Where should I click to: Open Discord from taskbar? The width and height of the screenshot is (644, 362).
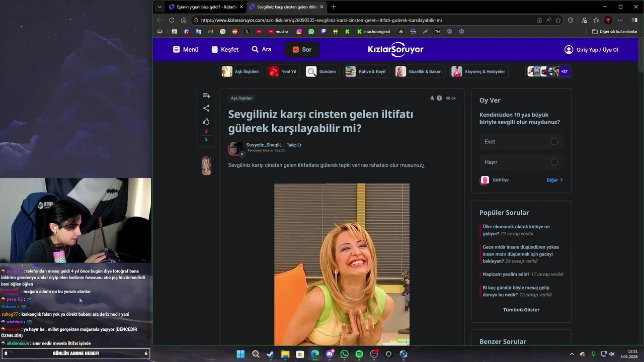[x=330, y=354]
